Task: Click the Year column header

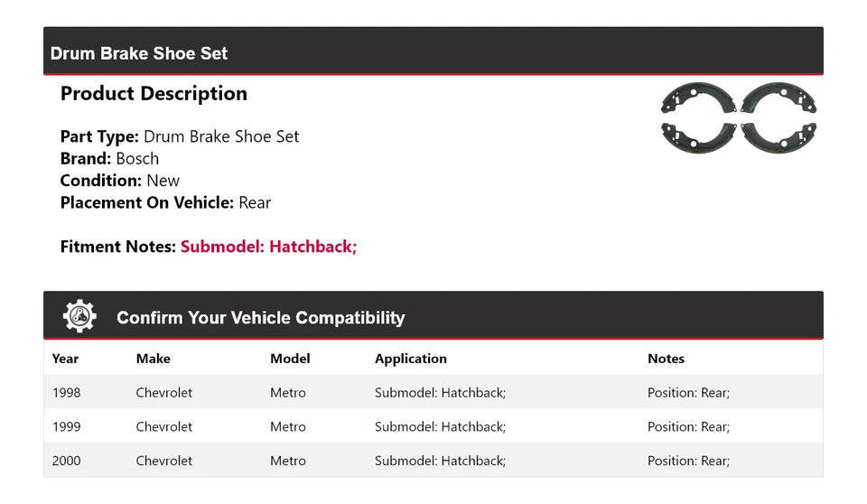Action: pyautogui.click(x=65, y=359)
